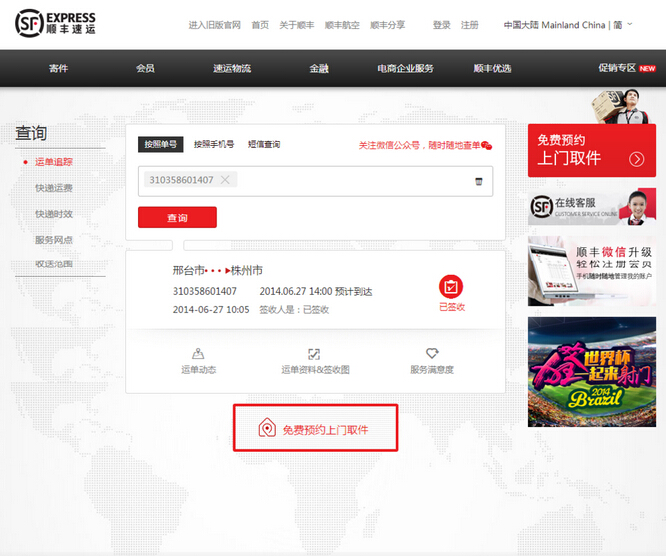The image size is (666, 556).
Task: Click the location pin pickup icon
Action: pyautogui.click(x=267, y=427)
